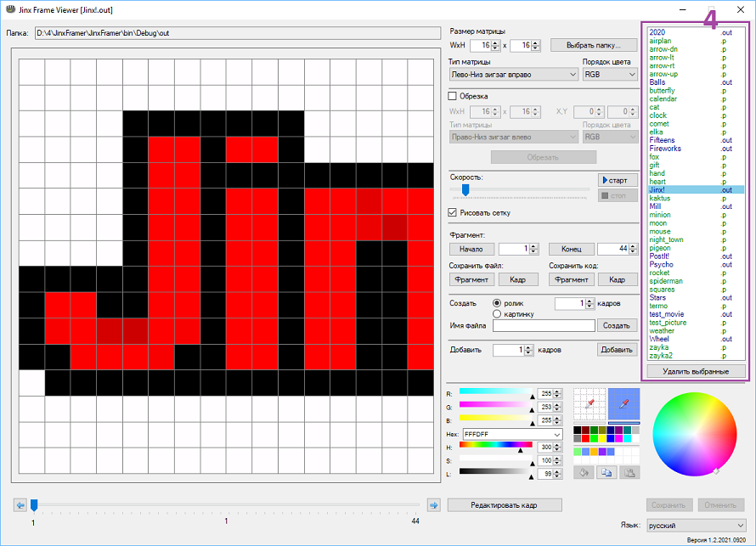Pick the white-background eyedropper color slot

590,404
